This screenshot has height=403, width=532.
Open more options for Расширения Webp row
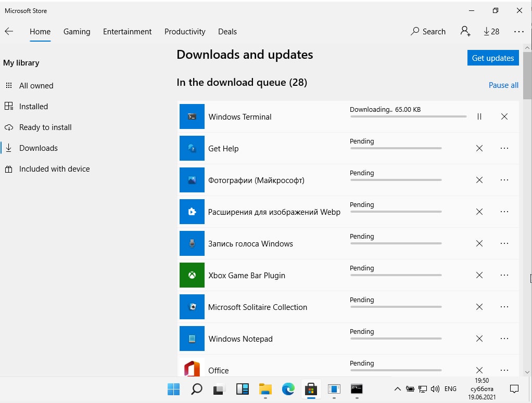(x=504, y=212)
